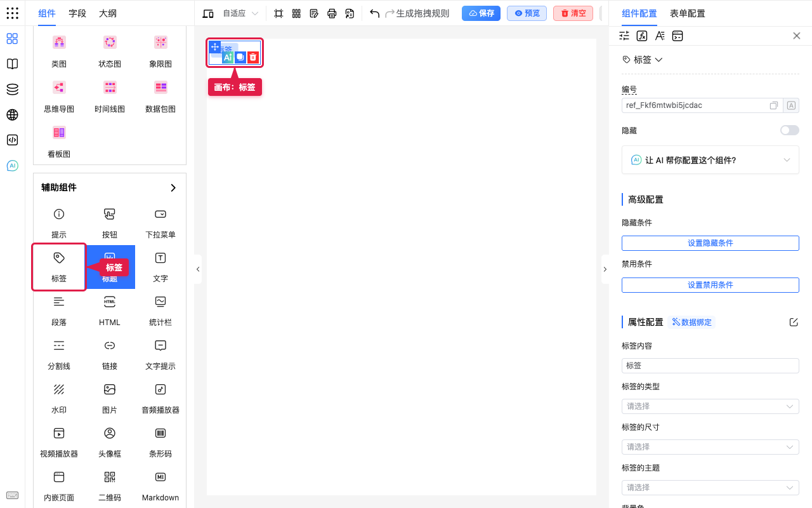812x508 pixels.
Task: Add the 头像框 component
Action: coord(110,441)
